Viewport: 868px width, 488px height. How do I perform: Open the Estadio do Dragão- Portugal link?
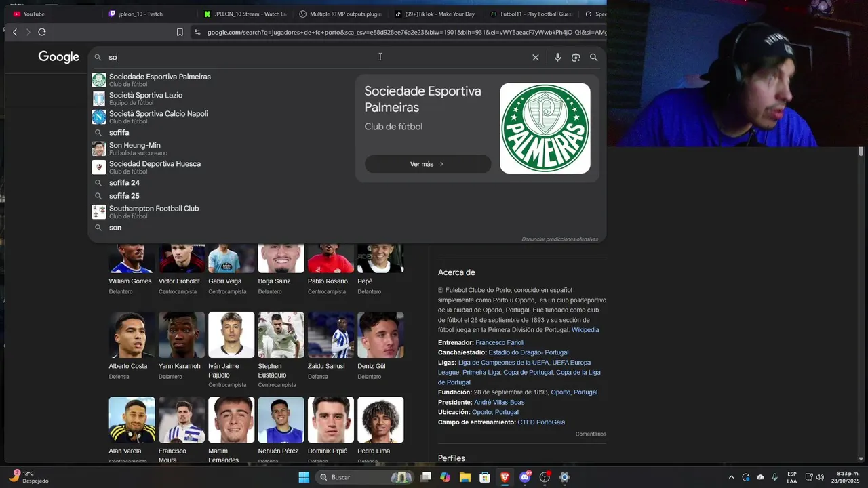[x=528, y=352]
